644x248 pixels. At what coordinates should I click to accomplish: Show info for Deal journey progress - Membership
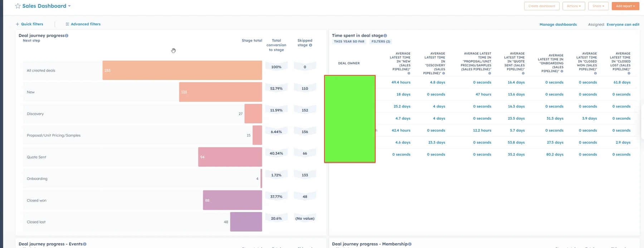tap(410, 244)
